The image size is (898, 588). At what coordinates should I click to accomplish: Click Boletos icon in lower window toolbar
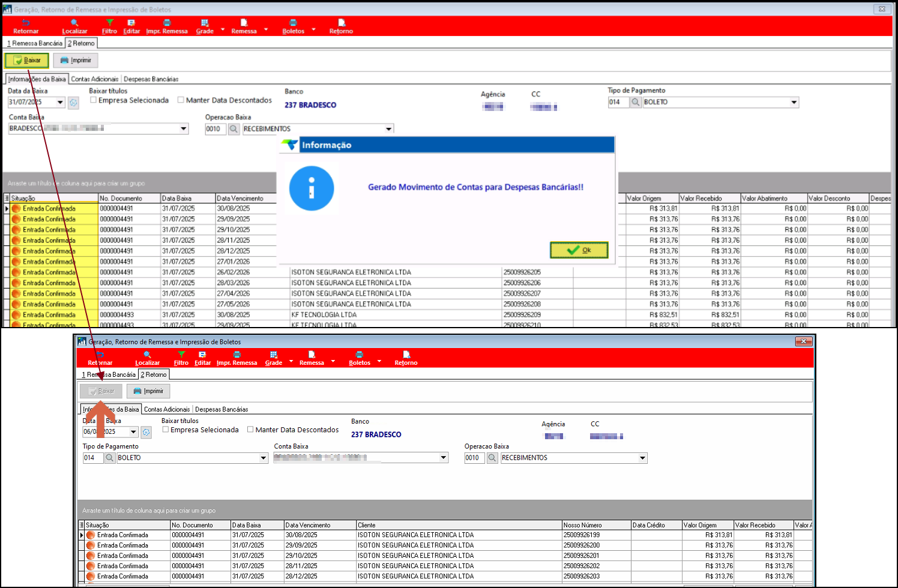click(x=360, y=355)
